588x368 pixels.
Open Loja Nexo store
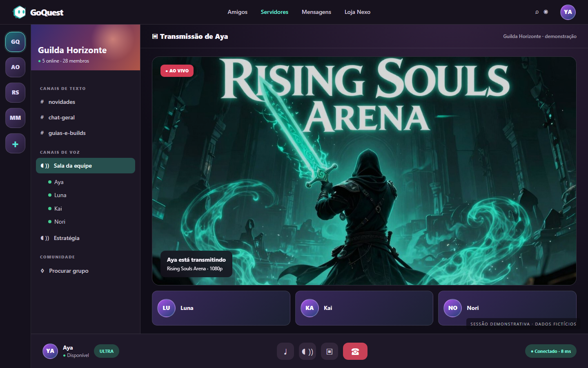pos(357,12)
